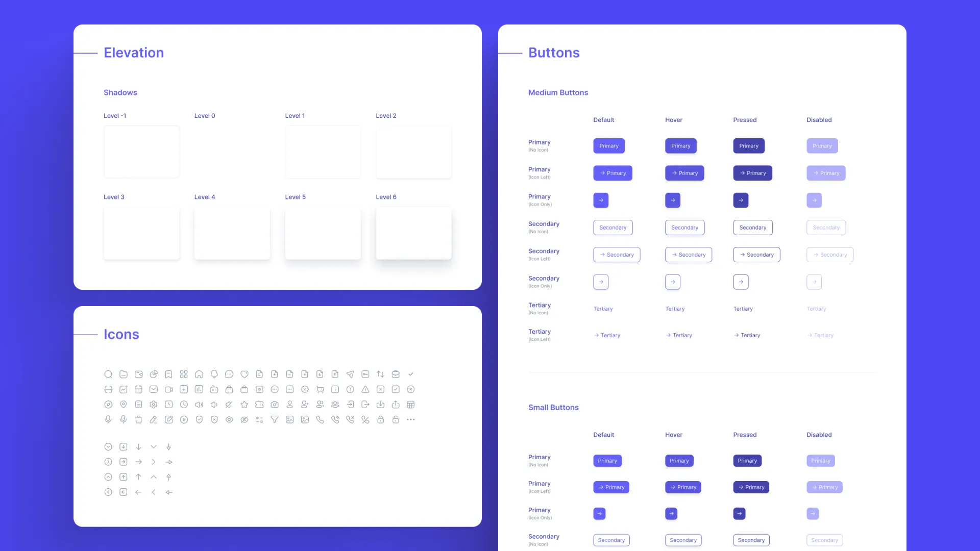Toggle the Primary Disabled state in Small Buttons
The height and width of the screenshot is (551, 980).
tap(820, 460)
